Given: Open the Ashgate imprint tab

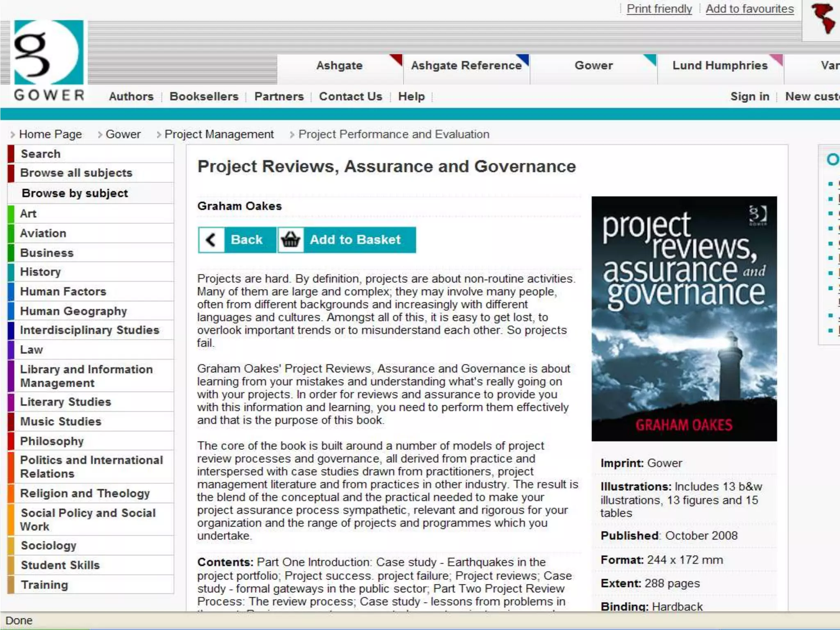Looking at the screenshot, I should [x=339, y=66].
